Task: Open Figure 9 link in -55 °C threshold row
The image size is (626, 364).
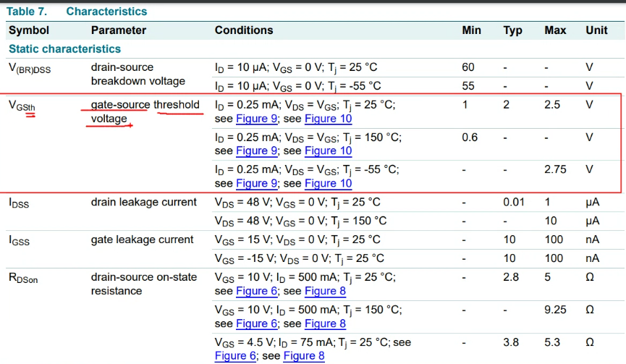Action: point(256,184)
